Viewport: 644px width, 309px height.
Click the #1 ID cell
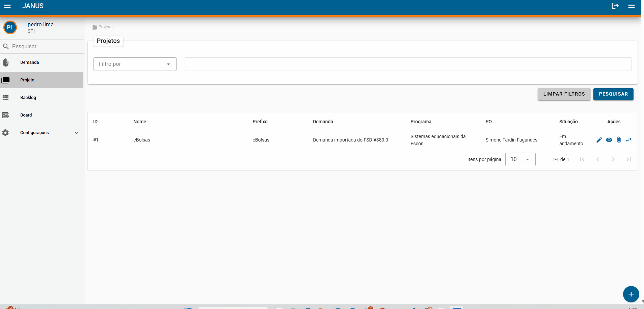(96, 140)
